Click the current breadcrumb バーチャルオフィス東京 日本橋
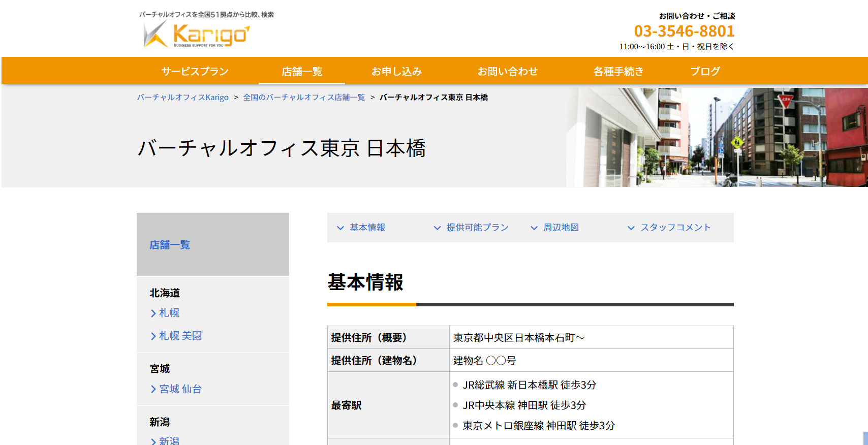This screenshot has width=868, height=445. point(433,97)
